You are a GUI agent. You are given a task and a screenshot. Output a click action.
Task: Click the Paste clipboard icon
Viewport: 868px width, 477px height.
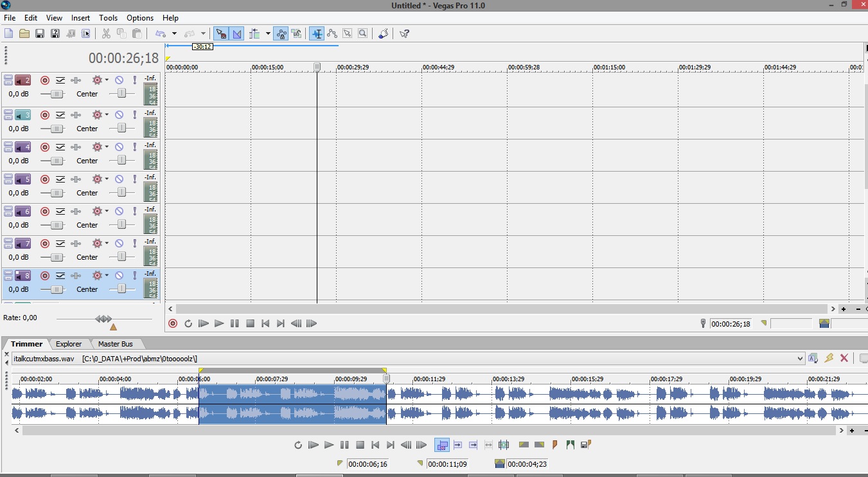click(x=137, y=33)
